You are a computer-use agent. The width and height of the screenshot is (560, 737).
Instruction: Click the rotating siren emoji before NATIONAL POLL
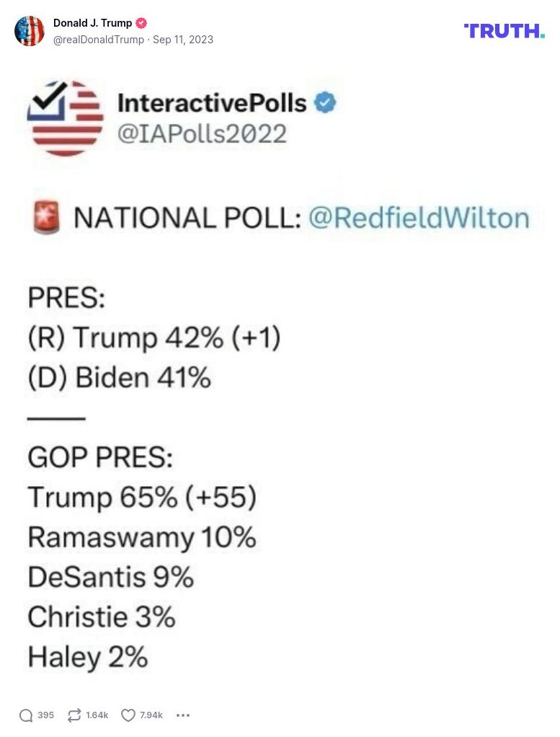(45, 216)
